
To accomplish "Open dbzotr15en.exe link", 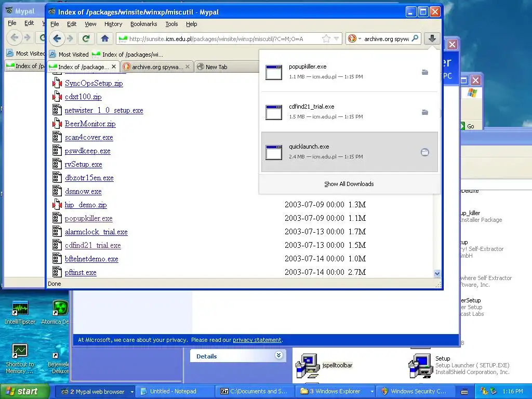I will click(89, 178).
